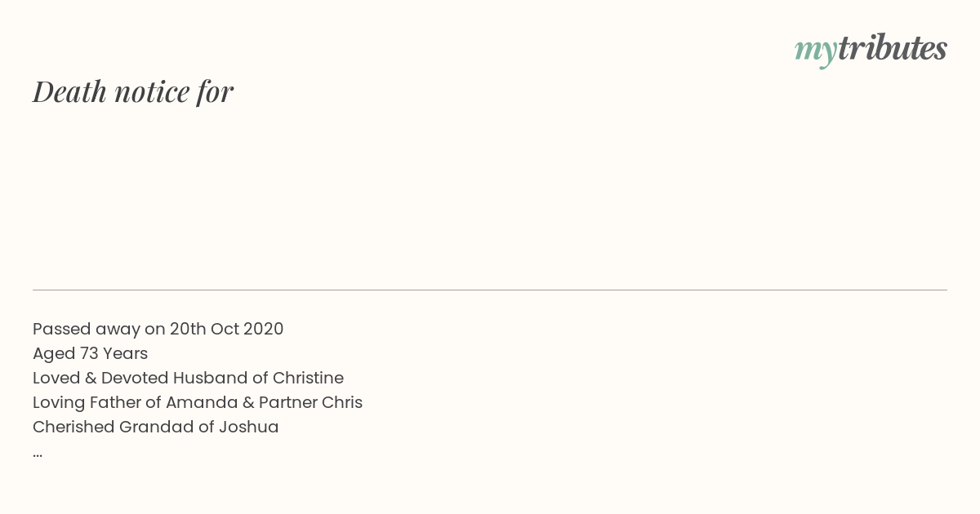Select the "Aged 73 Years" line
980x514 pixels.
90,353
